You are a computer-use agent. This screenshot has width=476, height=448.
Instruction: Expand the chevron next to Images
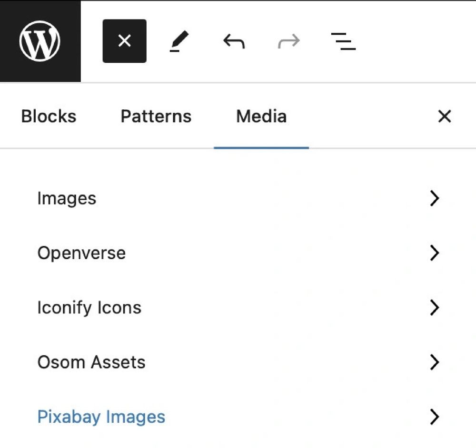click(434, 198)
